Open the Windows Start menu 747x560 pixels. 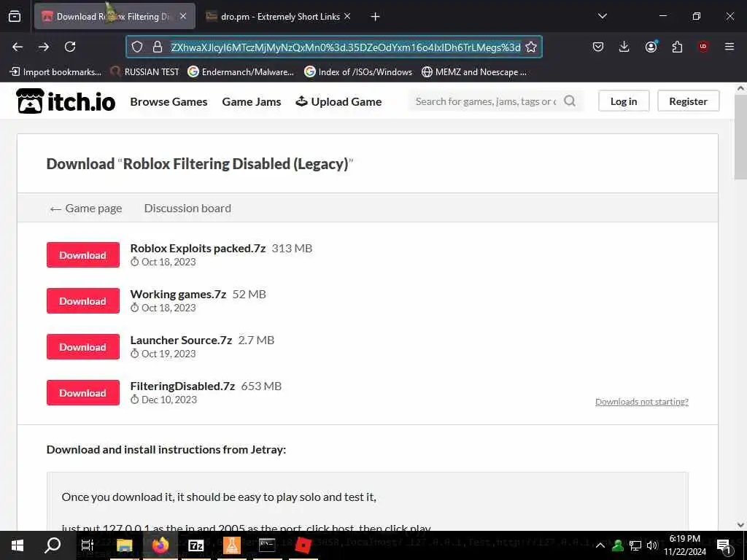click(18, 545)
